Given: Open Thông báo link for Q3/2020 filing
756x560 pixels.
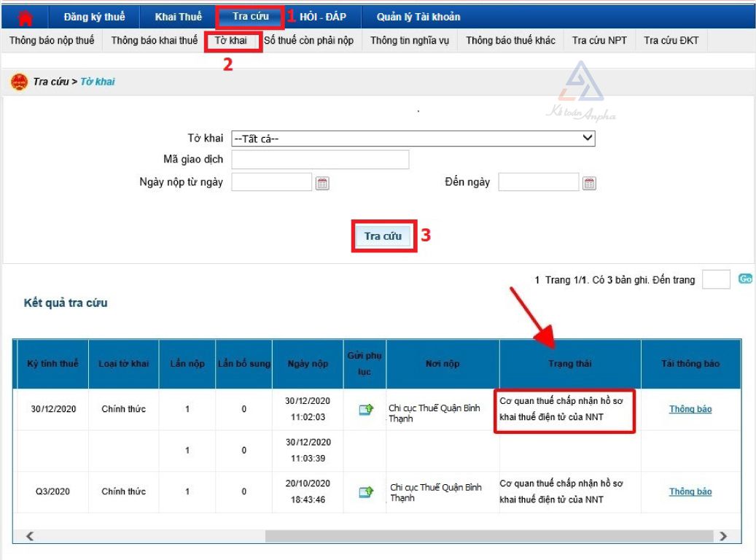Looking at the screenshot, I should coord(690,492).
